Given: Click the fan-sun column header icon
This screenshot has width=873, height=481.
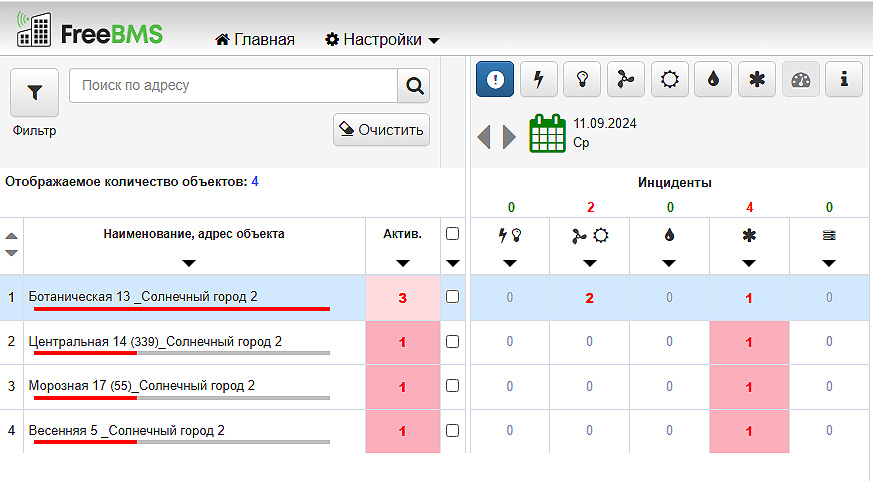Looking at the screenshot, I should pos(590,235).
